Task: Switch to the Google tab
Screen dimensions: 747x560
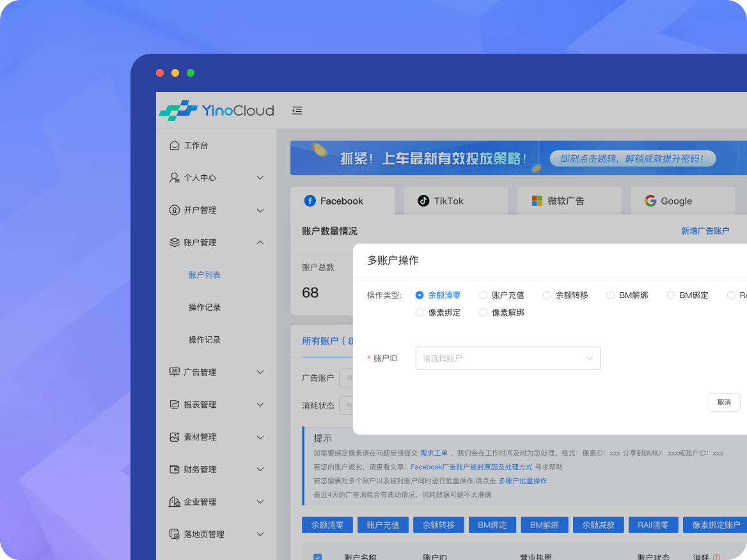Action: [x=682, y=201]
